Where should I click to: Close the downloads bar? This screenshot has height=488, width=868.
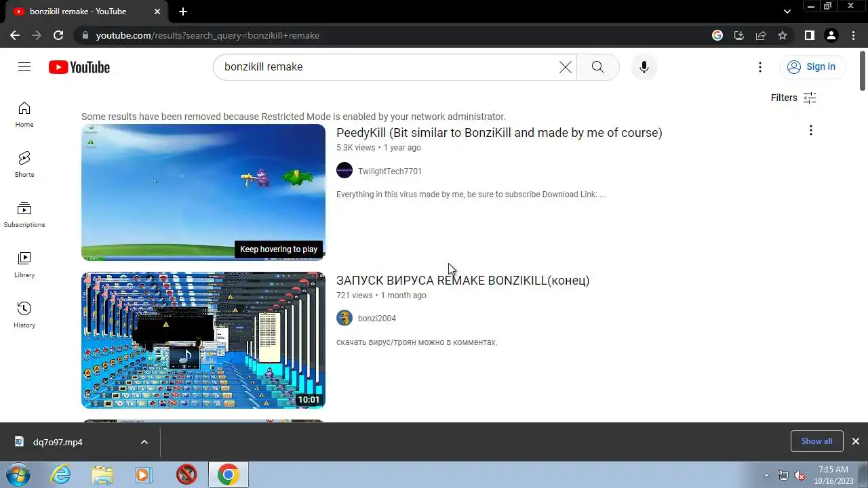tap(855, 441)
